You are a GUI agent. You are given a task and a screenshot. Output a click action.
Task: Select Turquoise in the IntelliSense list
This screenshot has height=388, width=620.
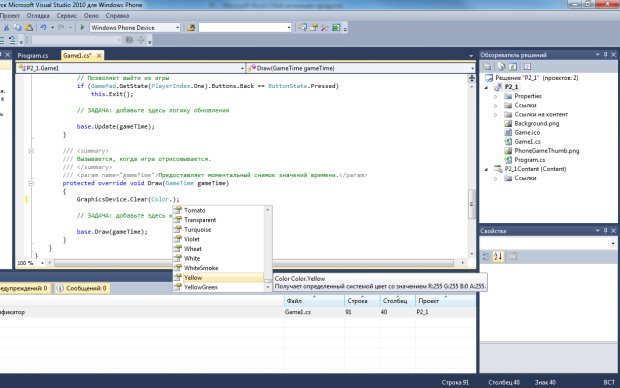click(x=218, y=229)
